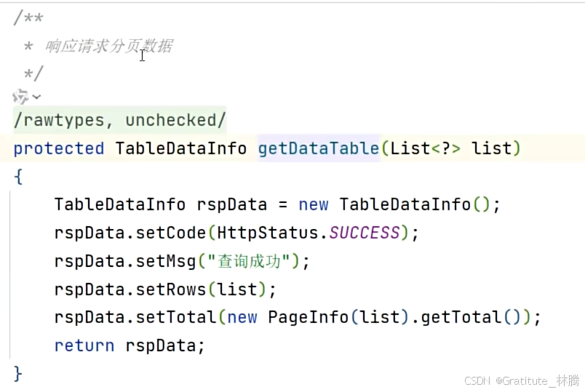Viewport: 585px width, 392px height.
Task: Click the folded '/rawtypes, unchecked/' annotation
Action: 120,120
